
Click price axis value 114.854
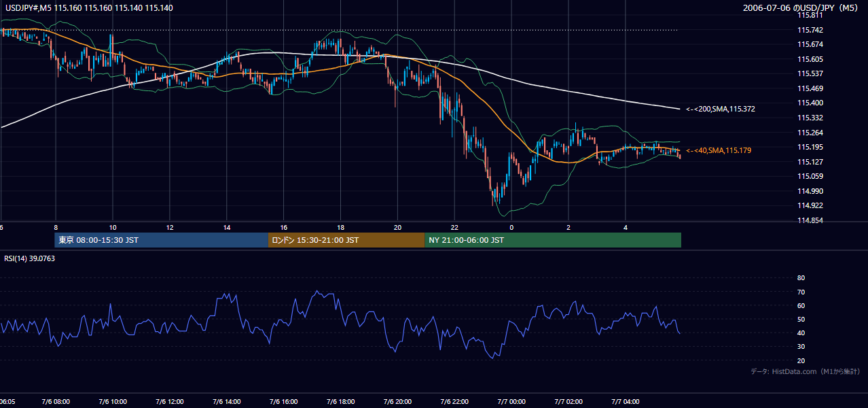(x=811, y=220)
